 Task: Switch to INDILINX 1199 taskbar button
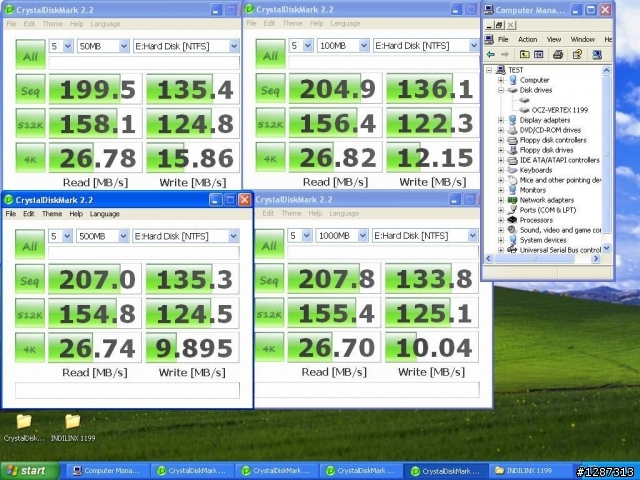click(x=529, y=471)
